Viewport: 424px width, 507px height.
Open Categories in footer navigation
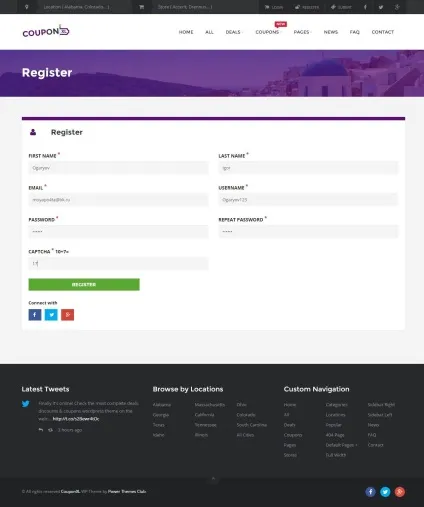(x=337, y=405)
